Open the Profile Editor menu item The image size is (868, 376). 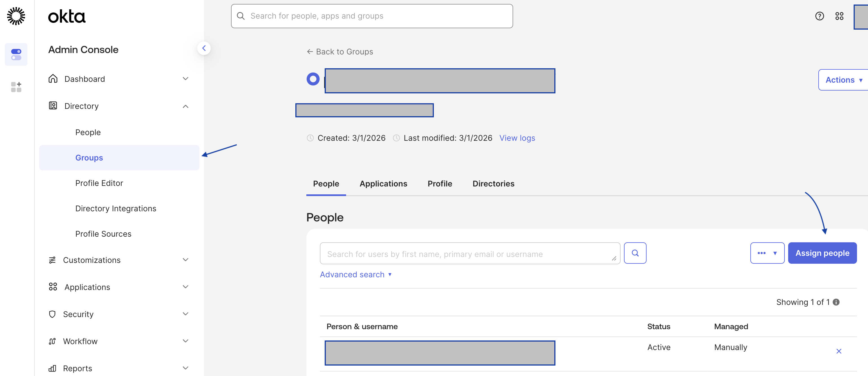click(99, 183)
